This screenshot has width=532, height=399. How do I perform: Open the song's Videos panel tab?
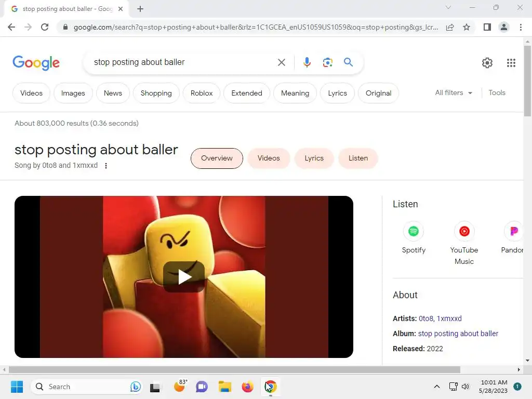tap(269, 158)
